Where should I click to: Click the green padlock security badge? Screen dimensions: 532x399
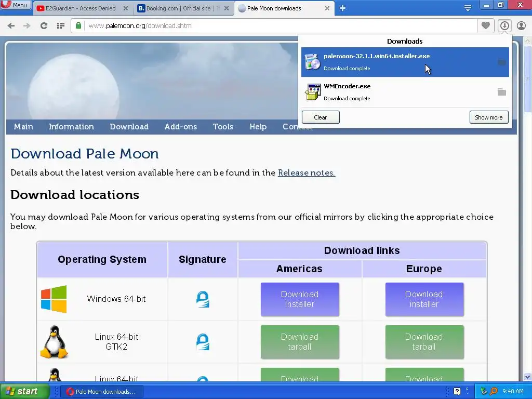[x=78, y=26]
